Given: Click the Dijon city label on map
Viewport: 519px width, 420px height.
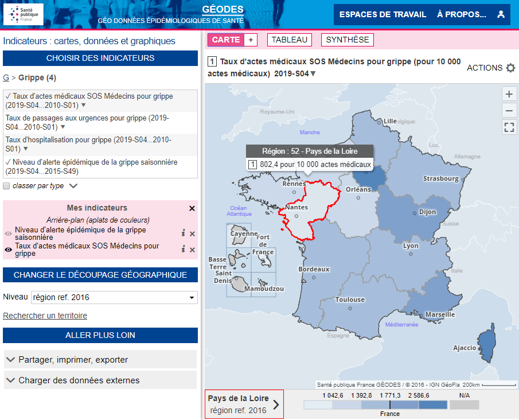Looking at the screenshot, I should point(428,212).
